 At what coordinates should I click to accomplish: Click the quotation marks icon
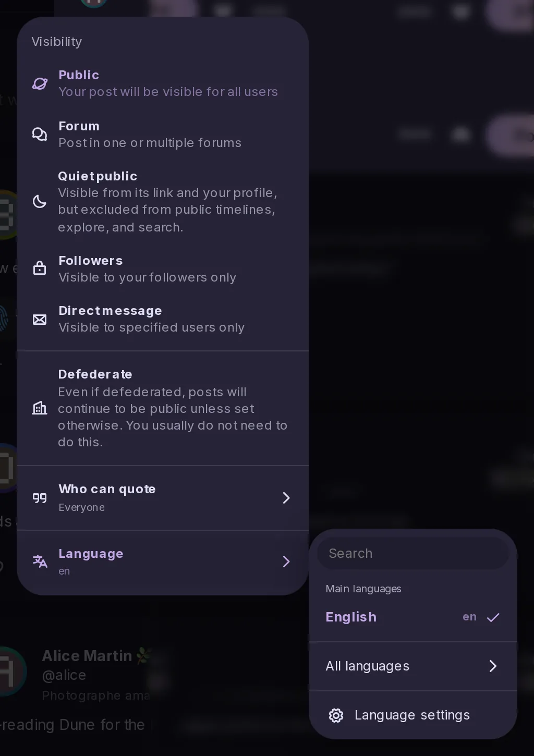click(x=40, y=498)
